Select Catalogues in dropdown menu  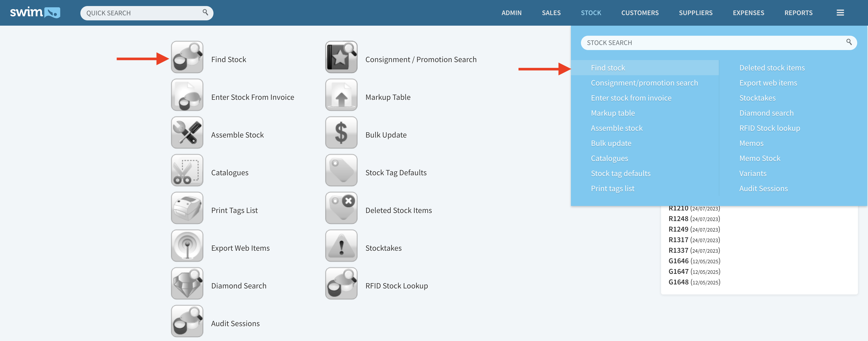click(609, 158)
